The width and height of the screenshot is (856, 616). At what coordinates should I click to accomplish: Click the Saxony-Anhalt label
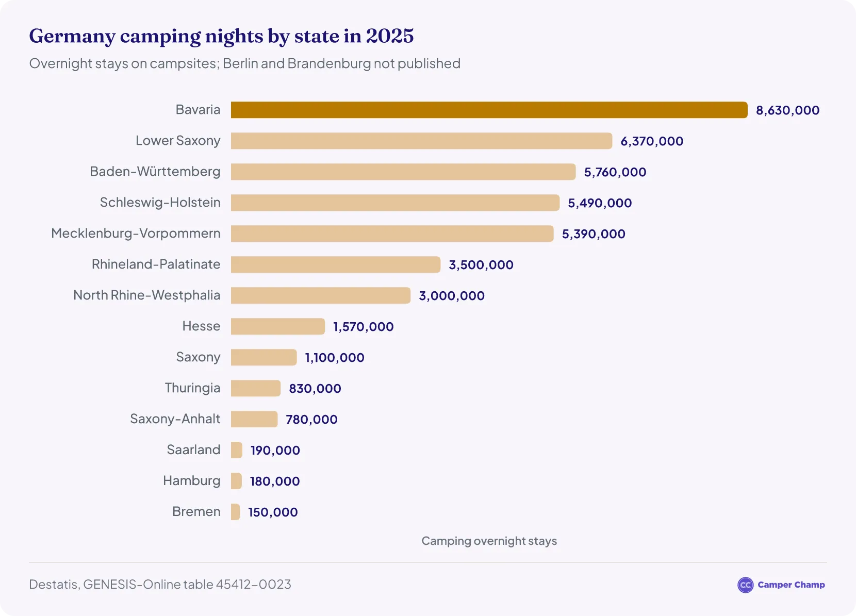coord(175,419)
